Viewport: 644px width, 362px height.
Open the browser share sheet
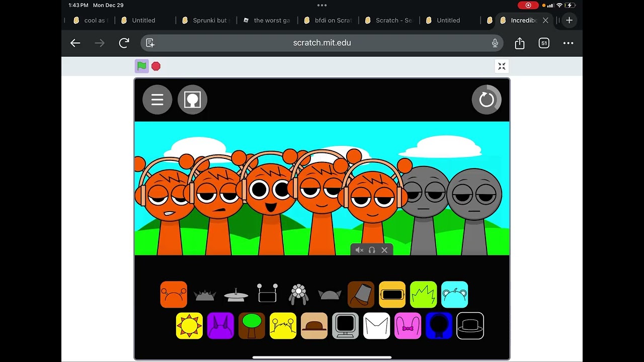point(520,43)
